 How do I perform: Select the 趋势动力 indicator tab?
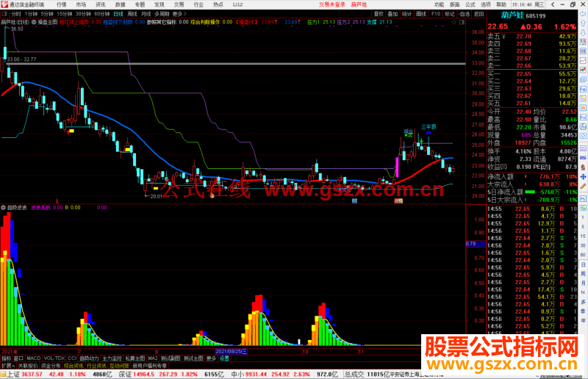pos(89,358)
